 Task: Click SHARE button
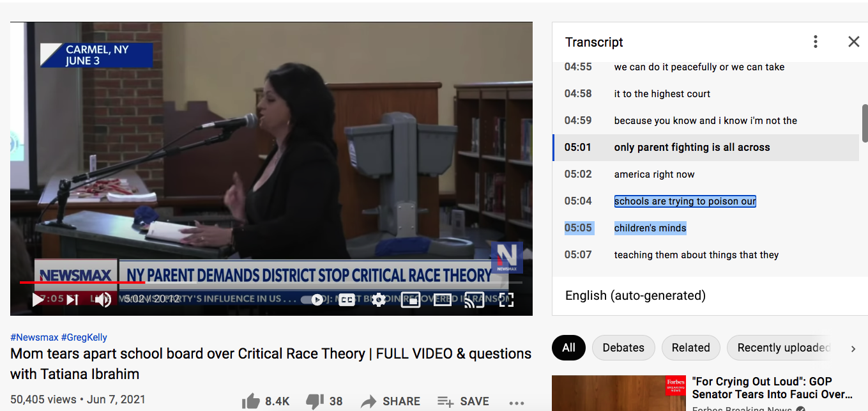(390, 401)
